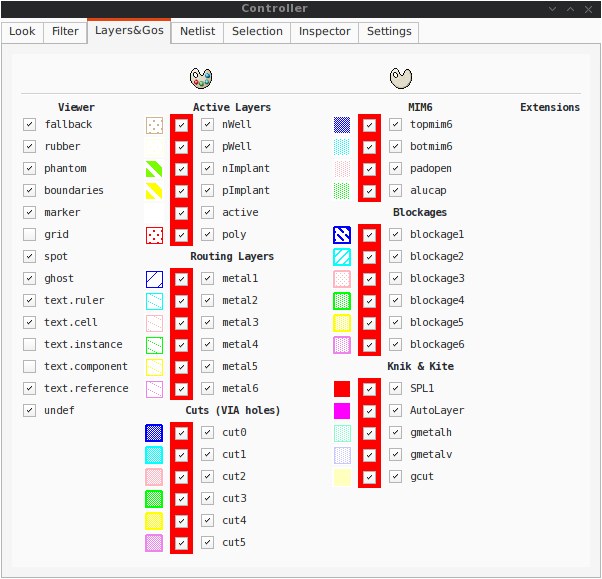Switch to the Look tab
The image size is (602, 579).
tap(22, 31)
